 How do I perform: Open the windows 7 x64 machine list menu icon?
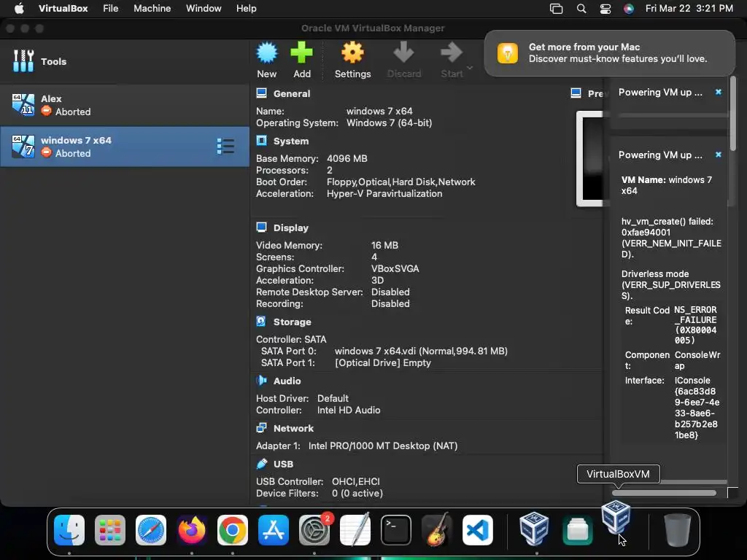coord(225,146)
